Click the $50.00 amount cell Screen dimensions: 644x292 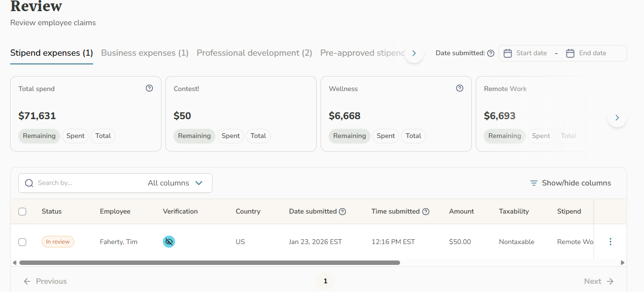tap(460, 242)
